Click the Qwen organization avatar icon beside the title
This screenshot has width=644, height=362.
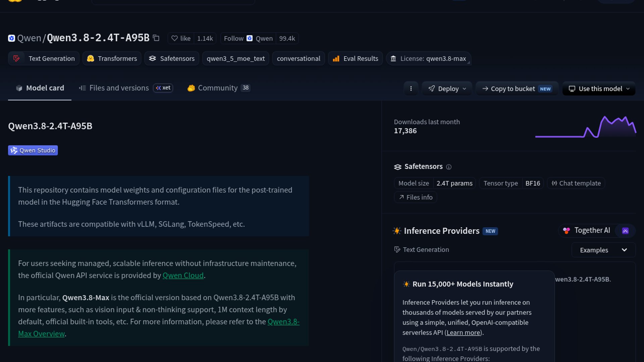point(11,38)
